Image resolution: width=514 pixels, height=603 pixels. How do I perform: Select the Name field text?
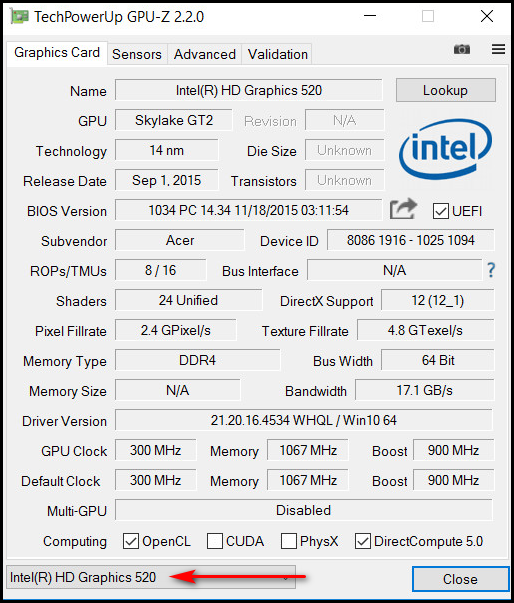(x=249, y=90)
